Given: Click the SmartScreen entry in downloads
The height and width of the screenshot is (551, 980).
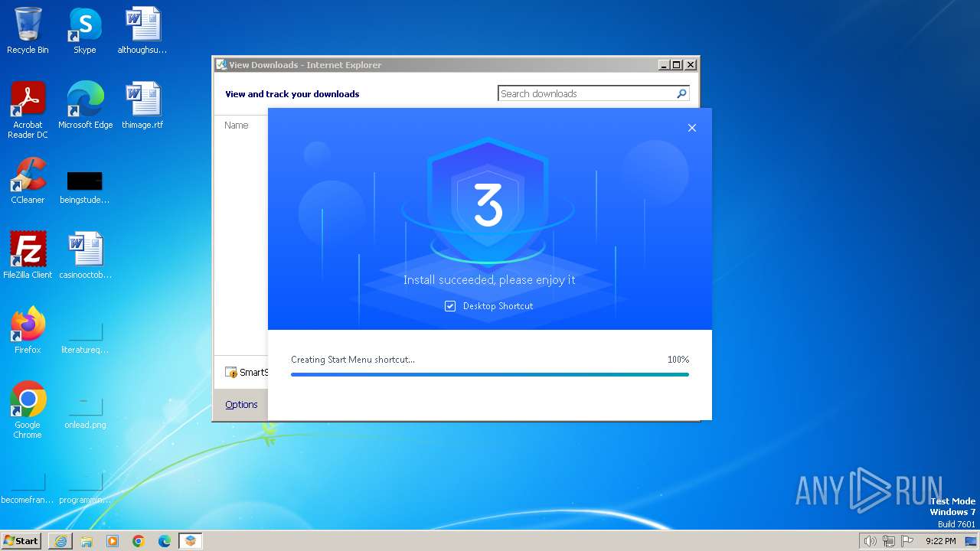Looking at the screenshot, I should tap(247, 372).
